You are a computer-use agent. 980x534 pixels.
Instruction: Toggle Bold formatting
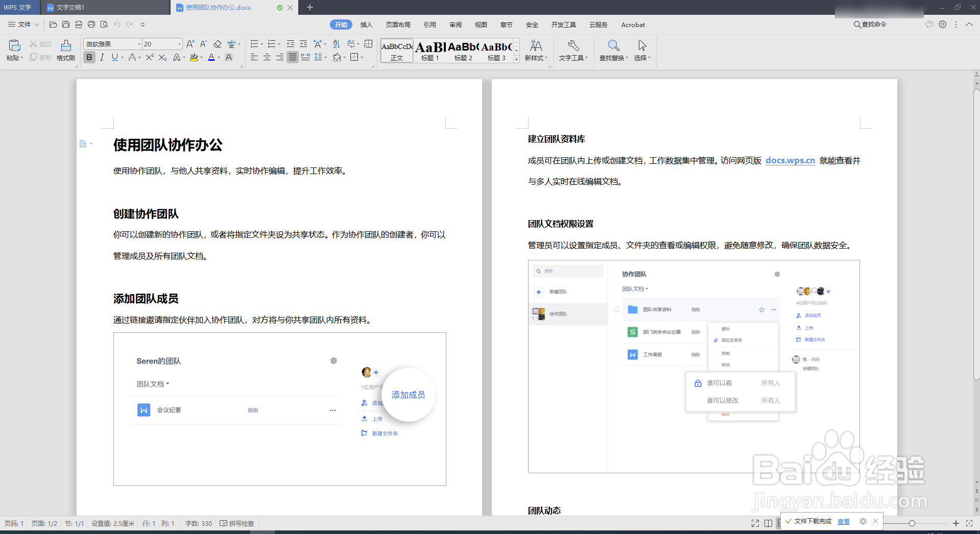(x=89, y=58)
